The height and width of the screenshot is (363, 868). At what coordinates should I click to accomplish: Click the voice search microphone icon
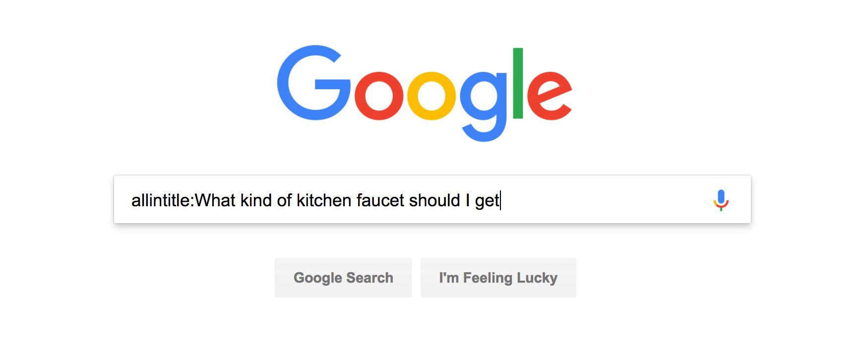721,200
